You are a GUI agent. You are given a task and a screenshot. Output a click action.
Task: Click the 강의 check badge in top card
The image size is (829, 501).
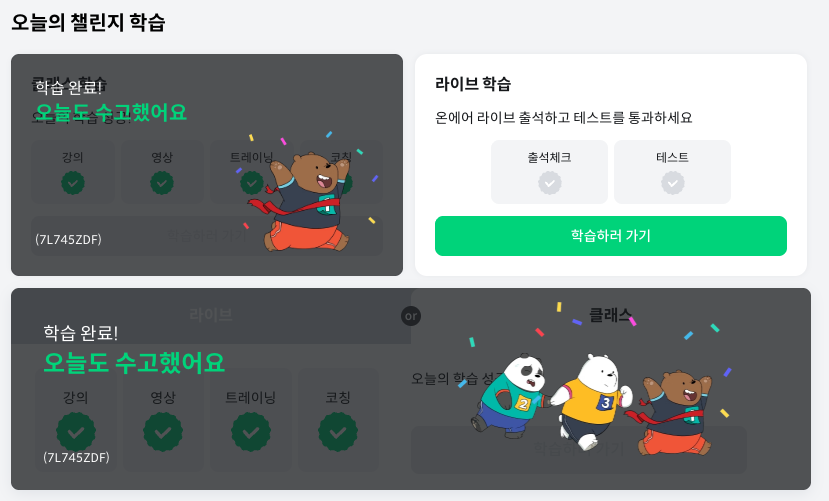73,183
